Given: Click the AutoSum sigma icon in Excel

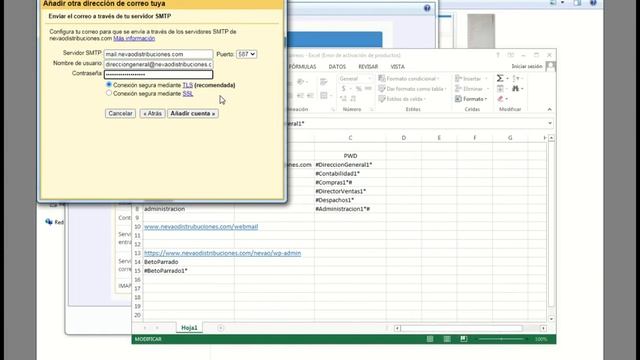Looking at the screenshot, I should pyautogui.click(x=500, y=78).
